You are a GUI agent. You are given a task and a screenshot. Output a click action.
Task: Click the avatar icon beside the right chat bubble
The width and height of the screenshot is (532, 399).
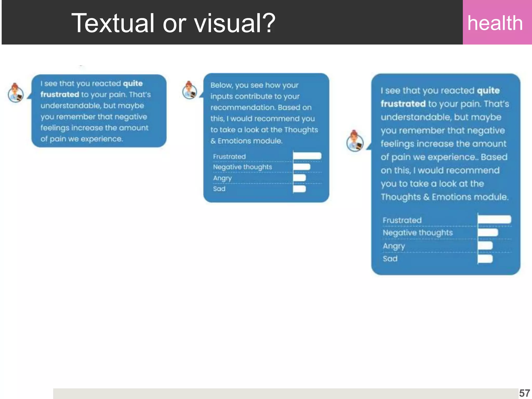[x=355, y=141]
